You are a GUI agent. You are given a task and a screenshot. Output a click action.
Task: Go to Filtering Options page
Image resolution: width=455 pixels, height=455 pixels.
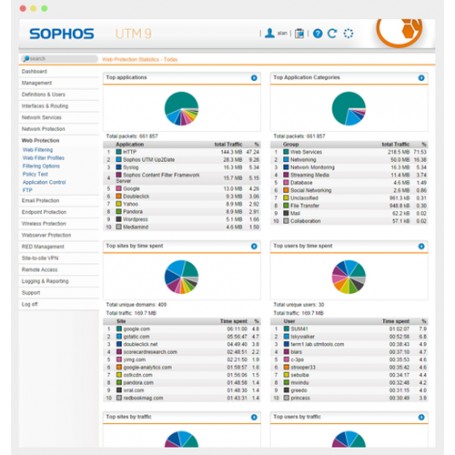point(41,166)
